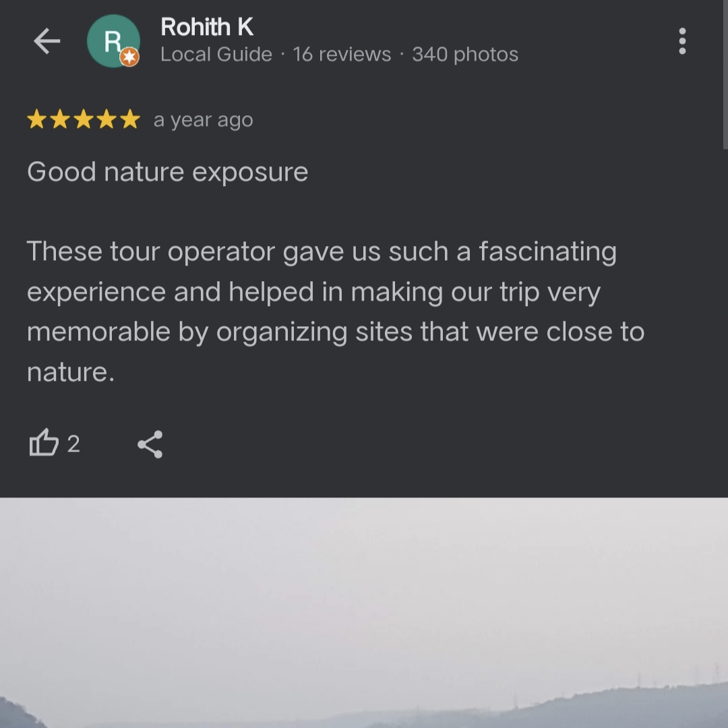
Task: Share this review via share icon
Action: pyautogui.click(x=150, y=444)
